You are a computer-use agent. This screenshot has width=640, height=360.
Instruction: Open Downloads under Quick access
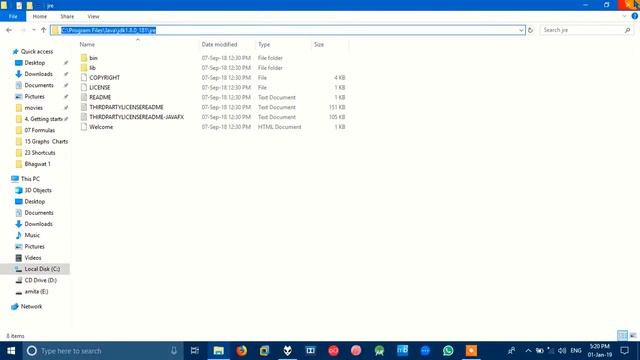[x=38, y=74]
